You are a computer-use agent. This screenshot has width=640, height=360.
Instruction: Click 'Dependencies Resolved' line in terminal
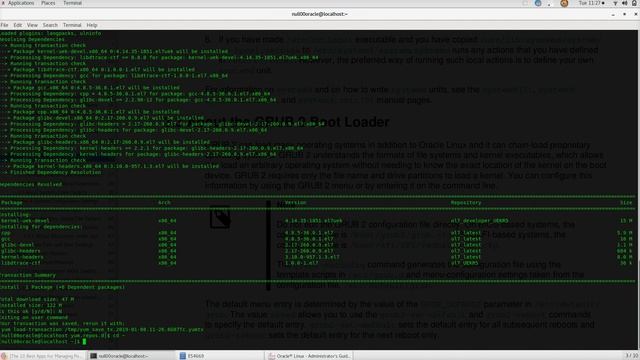(31, 184)
